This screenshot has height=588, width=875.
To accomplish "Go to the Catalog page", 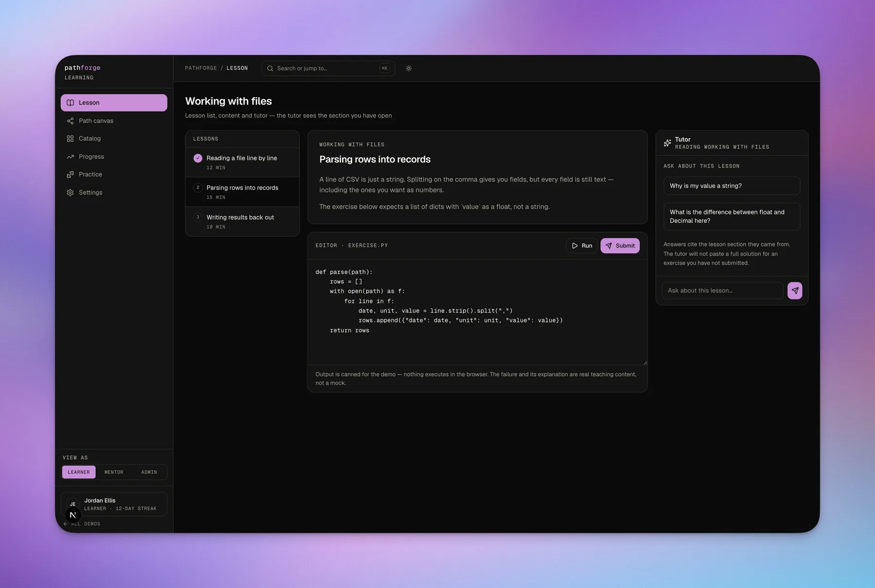I will (x=114, y=138).
